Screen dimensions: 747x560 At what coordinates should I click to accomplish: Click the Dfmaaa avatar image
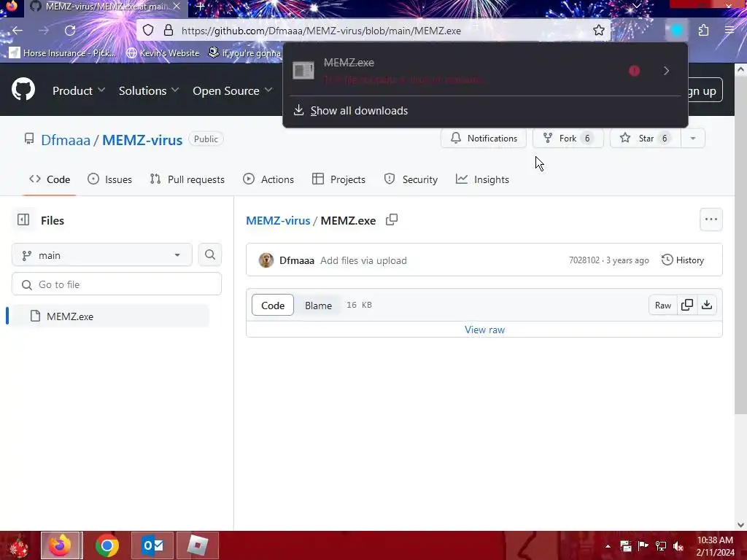point(266,260)
